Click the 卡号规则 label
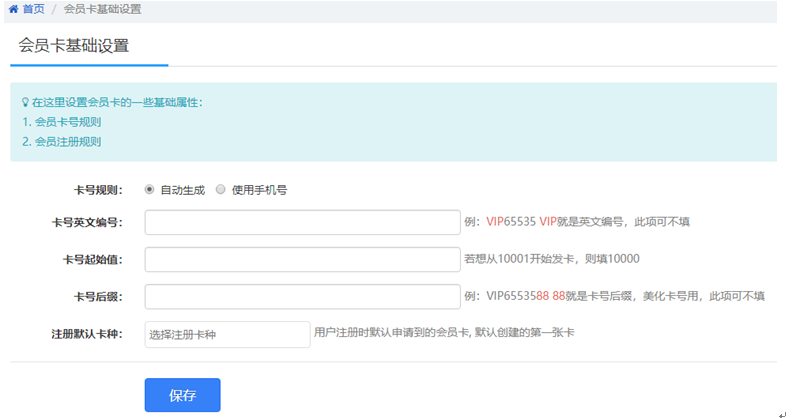This screenshot has height=418, width=797. 98,190
